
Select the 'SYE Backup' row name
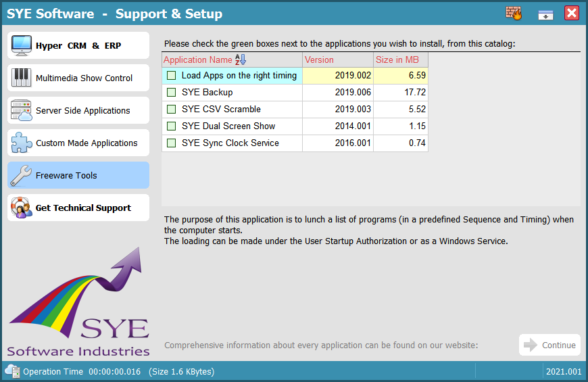[207, 93]
